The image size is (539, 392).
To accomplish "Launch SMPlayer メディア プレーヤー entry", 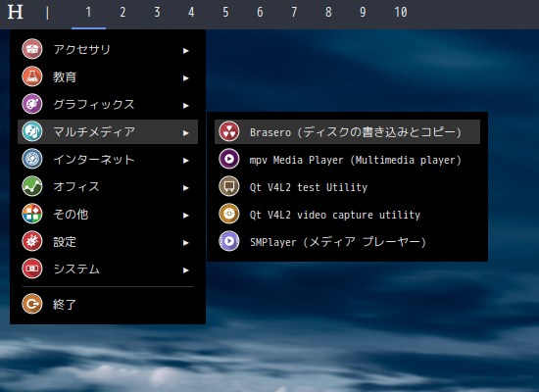I will [x=347, y=242].
